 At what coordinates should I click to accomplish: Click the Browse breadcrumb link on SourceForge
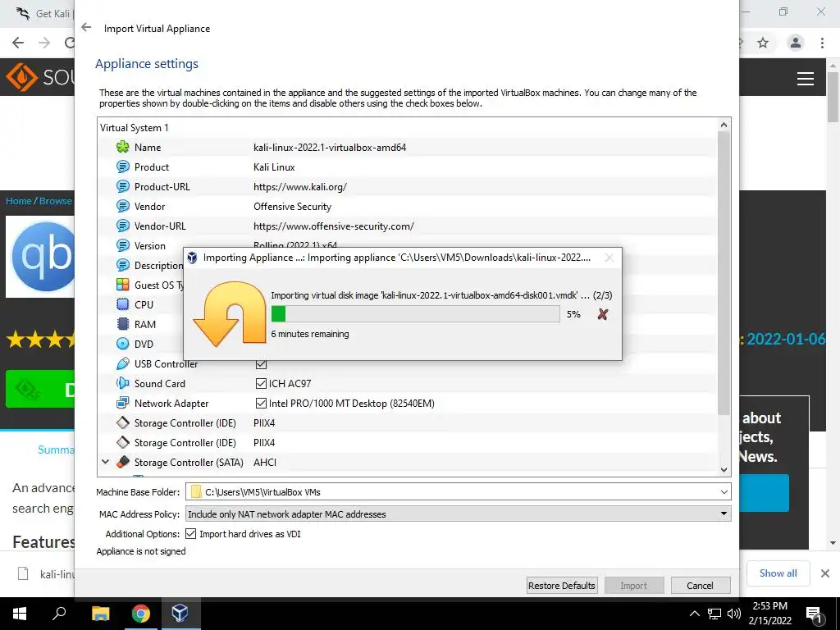coord(56,201)
